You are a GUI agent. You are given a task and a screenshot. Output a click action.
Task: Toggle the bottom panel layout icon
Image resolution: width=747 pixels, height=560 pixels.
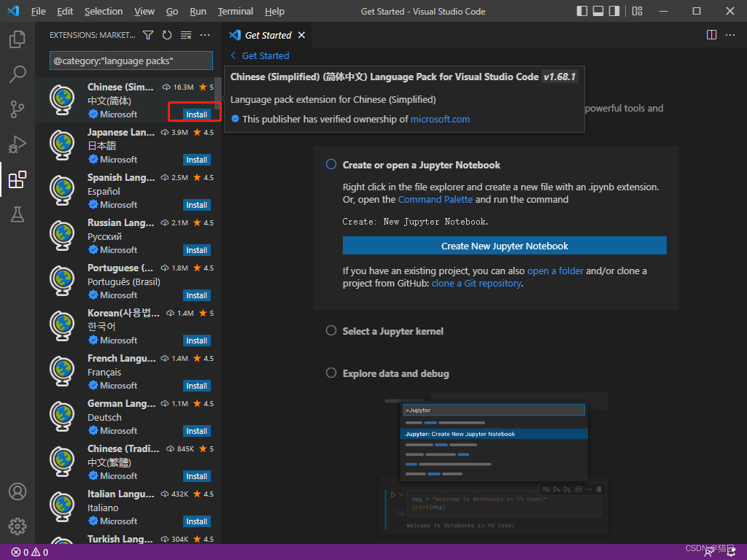(x=598, y=11)
